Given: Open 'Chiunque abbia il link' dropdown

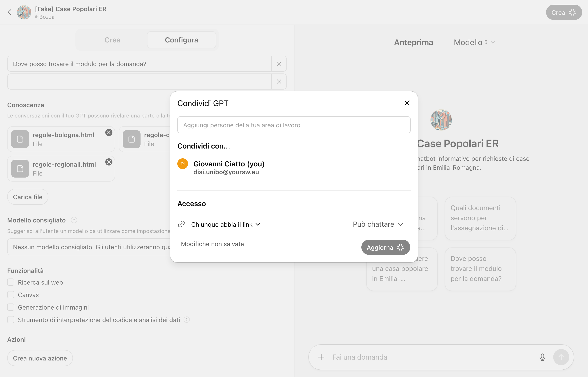Looking at the screenshot, I should pos(226,224).
